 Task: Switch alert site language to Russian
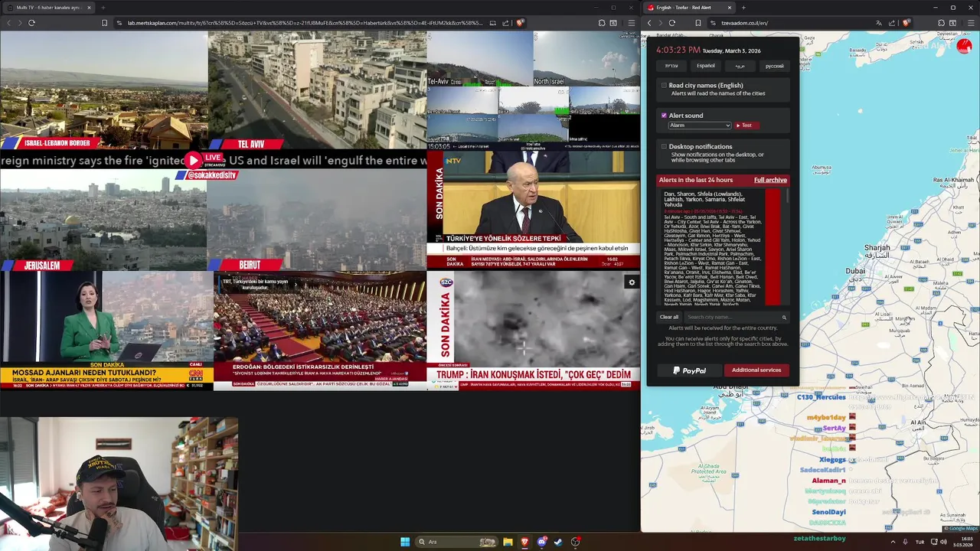tap(774, 66)
